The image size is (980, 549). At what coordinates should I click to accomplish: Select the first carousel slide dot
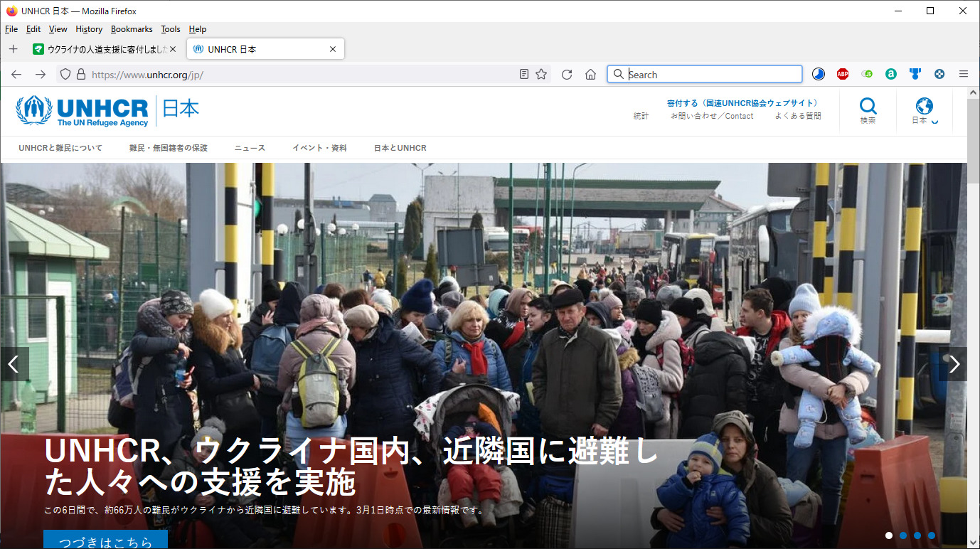tap(889, 535)
